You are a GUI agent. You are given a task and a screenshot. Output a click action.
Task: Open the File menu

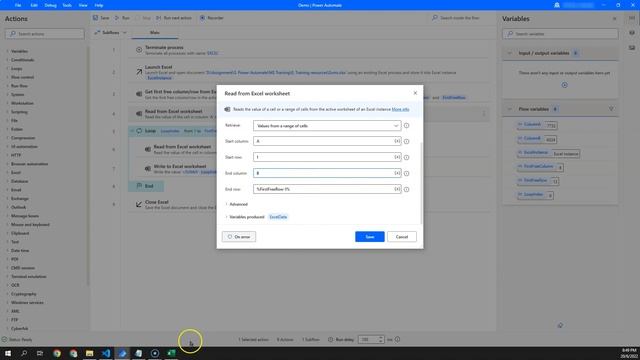click(x=18, y=5)
